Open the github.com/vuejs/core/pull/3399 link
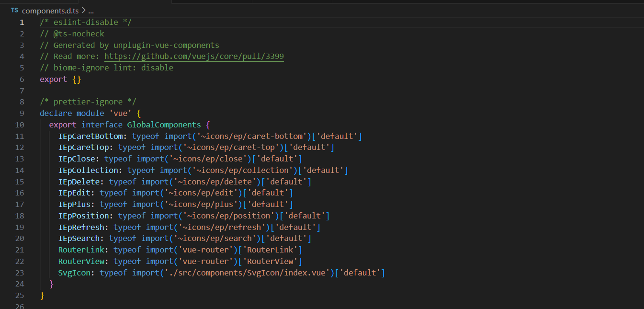This screenshot has width=644, height=309. [194, 57]
